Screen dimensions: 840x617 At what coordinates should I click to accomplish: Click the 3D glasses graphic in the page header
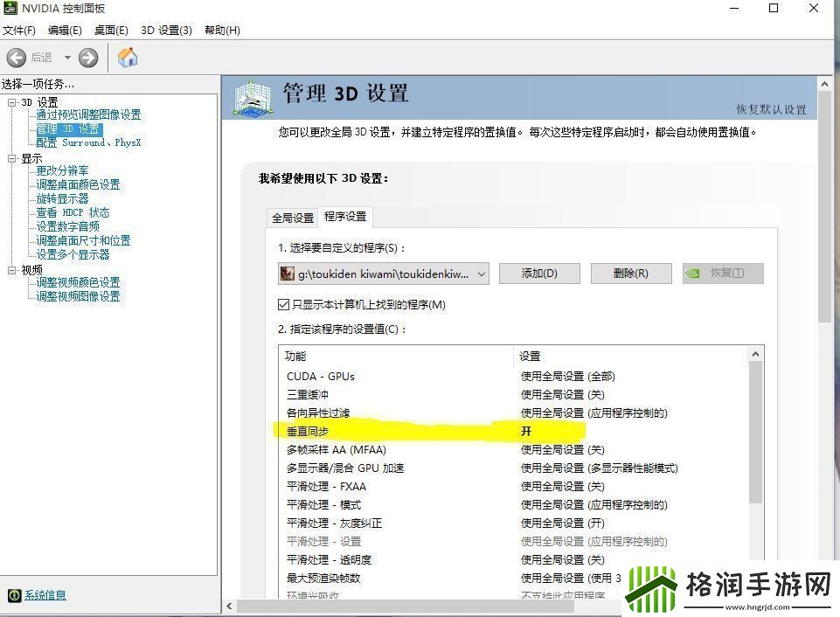point(252,99)
